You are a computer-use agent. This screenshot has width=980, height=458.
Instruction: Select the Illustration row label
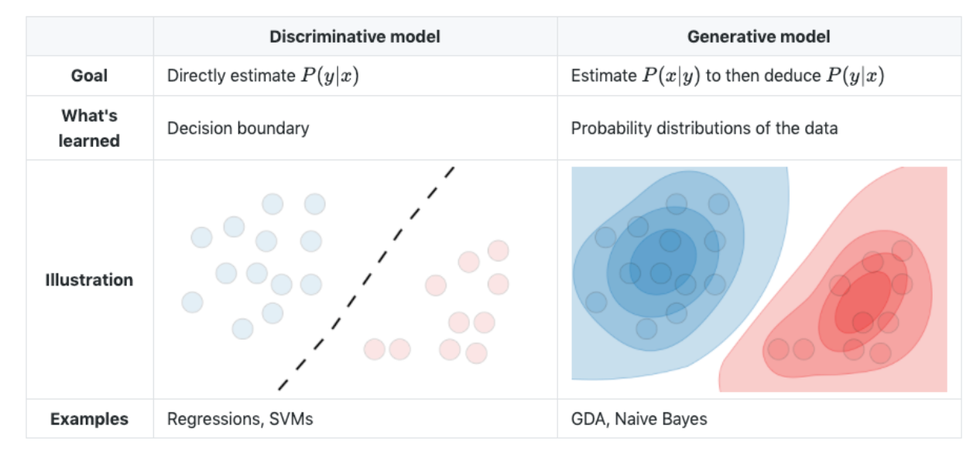[x=90, y=280]
